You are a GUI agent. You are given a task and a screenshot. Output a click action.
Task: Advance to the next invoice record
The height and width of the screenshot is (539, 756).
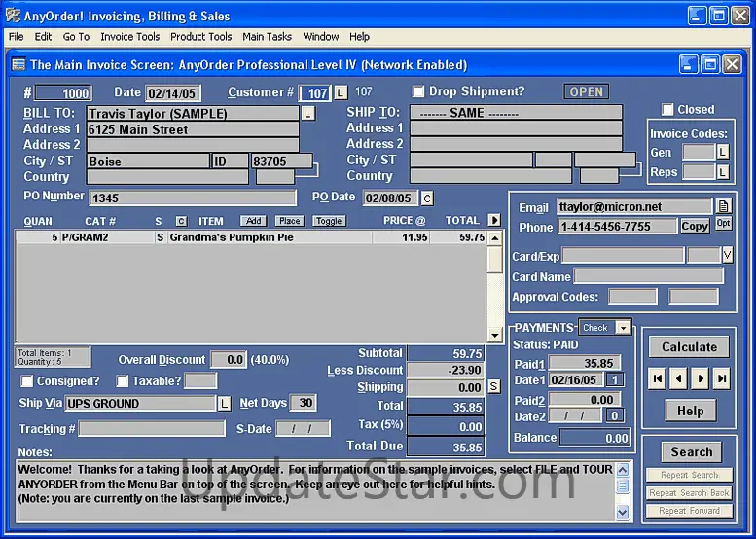coord(700,379)
